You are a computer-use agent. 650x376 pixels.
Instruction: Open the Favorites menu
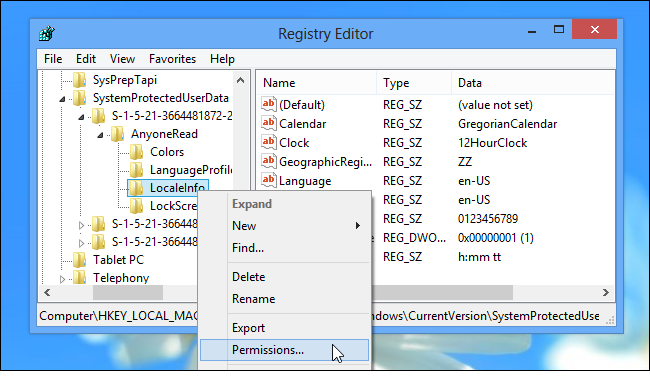(x=172, y=59)
